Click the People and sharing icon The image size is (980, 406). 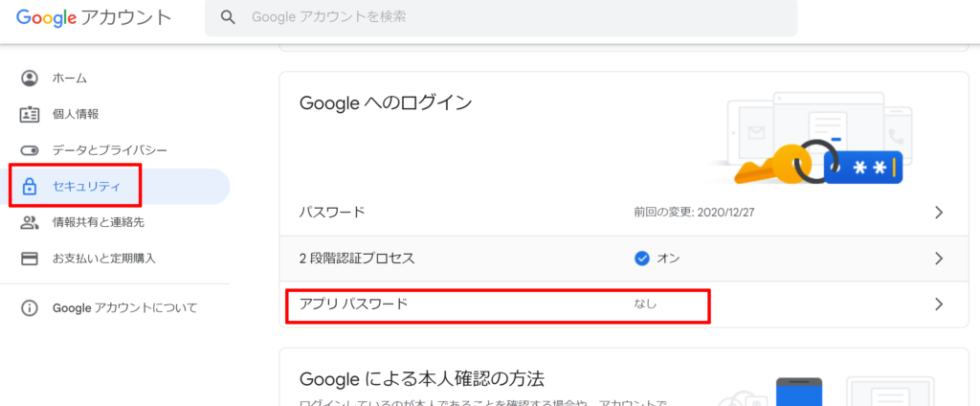(30, 222)
